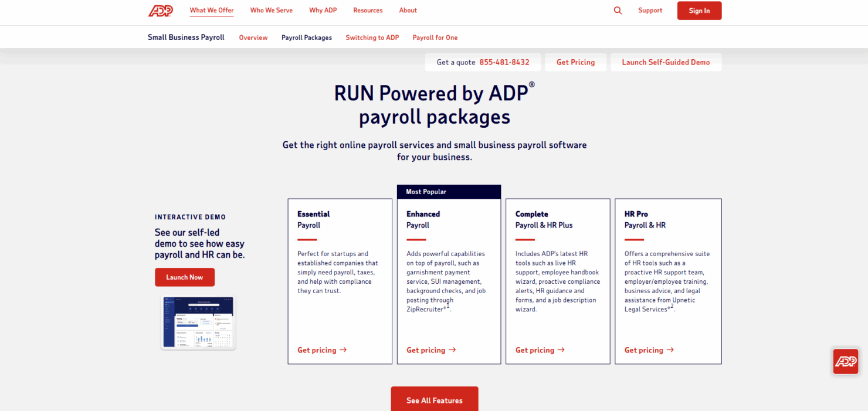The image size is (868, 411).
Task: Select the Overview sub-navigation tab
Action: pos(253,38)
